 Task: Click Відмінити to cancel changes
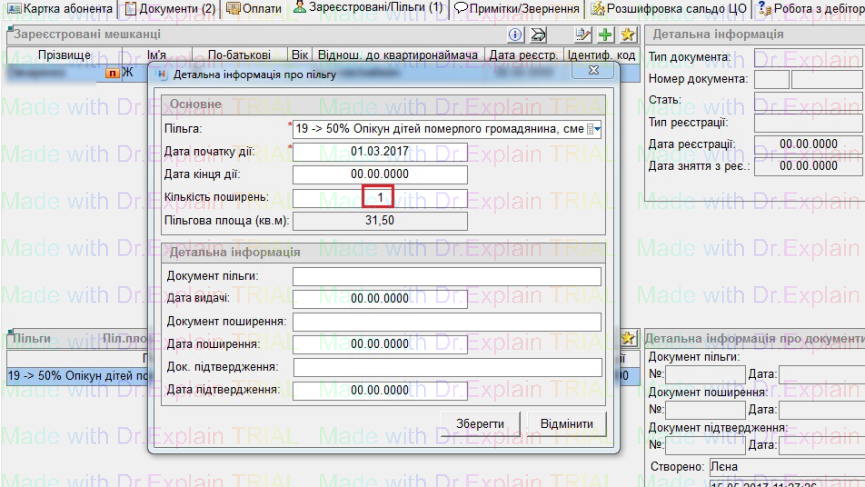(x=566, y=423)
